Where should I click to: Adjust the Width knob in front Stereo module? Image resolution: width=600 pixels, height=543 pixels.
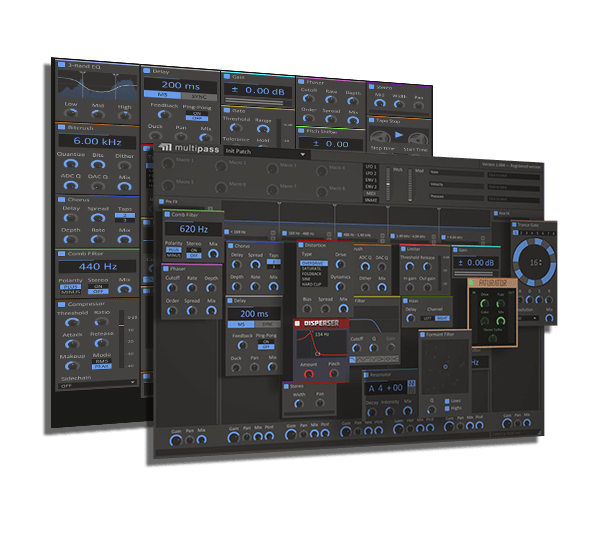pos(298,403)
